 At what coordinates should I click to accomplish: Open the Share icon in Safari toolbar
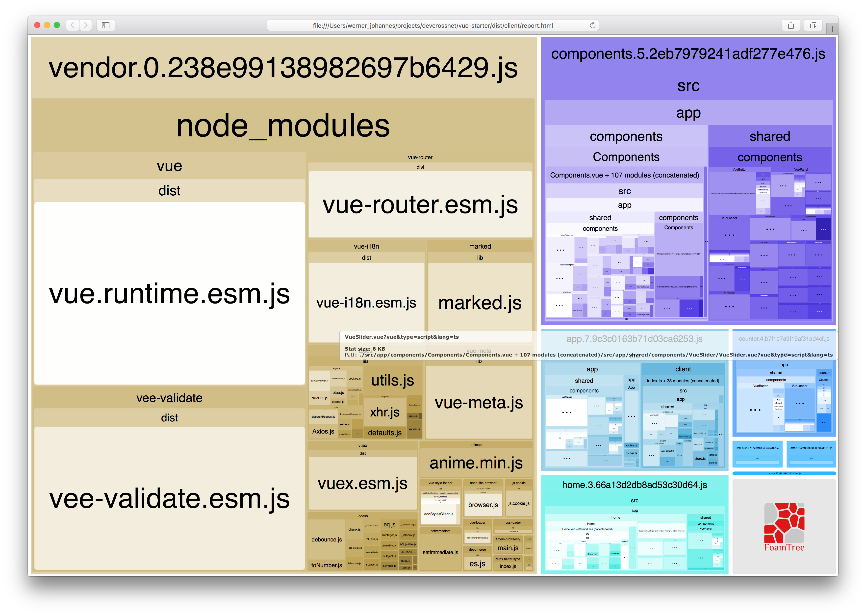(x=791, y=25)
